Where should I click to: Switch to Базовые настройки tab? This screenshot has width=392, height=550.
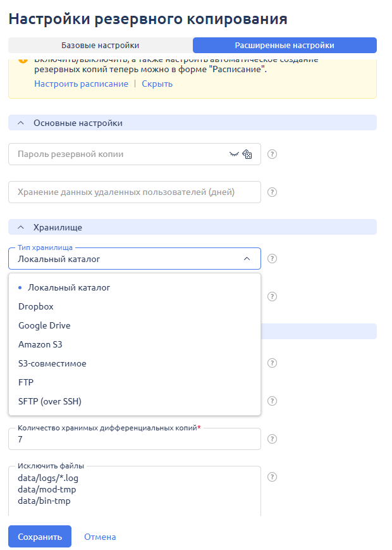pyautogui.click(x=101, y=45)
